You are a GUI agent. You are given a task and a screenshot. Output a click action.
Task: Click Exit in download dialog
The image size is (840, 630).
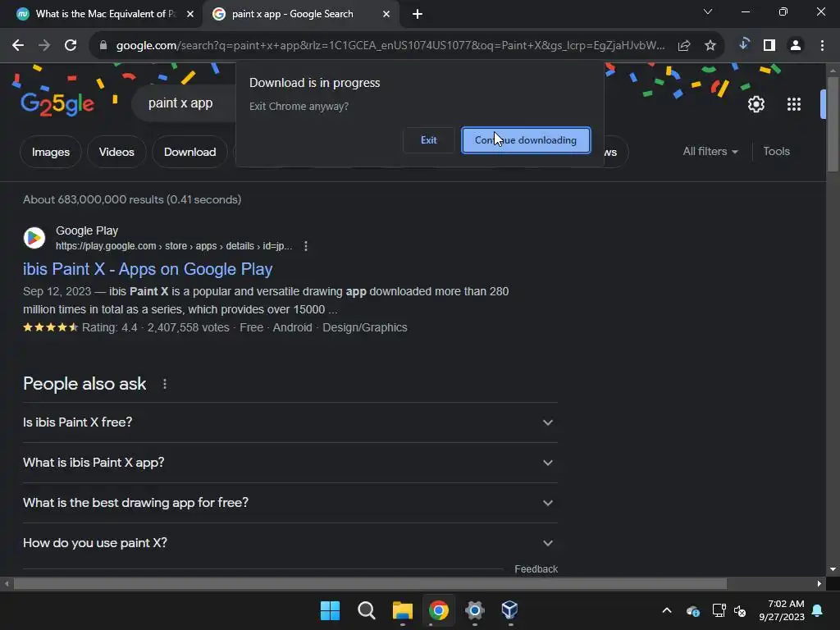tap(428, 140)
